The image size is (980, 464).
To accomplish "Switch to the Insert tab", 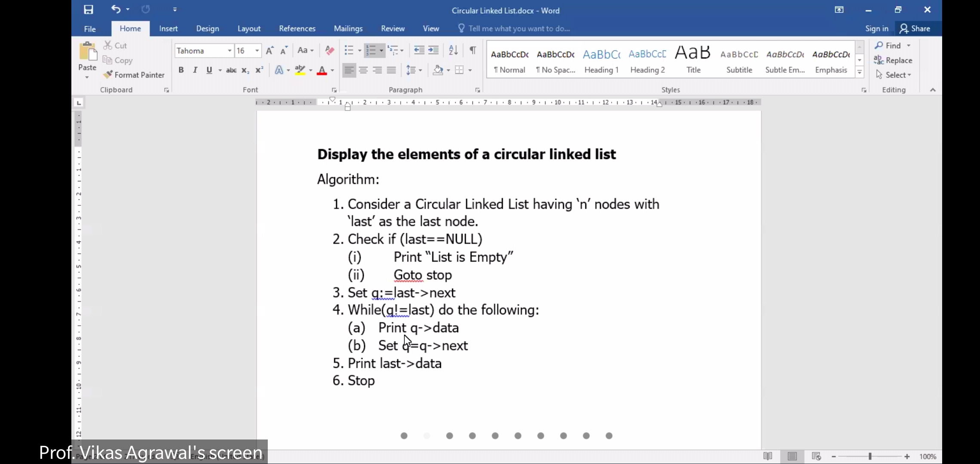I will pos(168,28).
